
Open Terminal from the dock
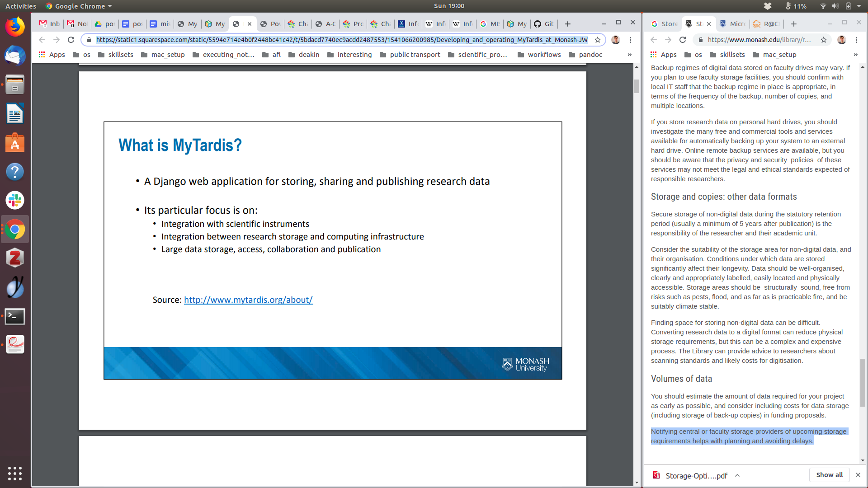coord(15,316)
